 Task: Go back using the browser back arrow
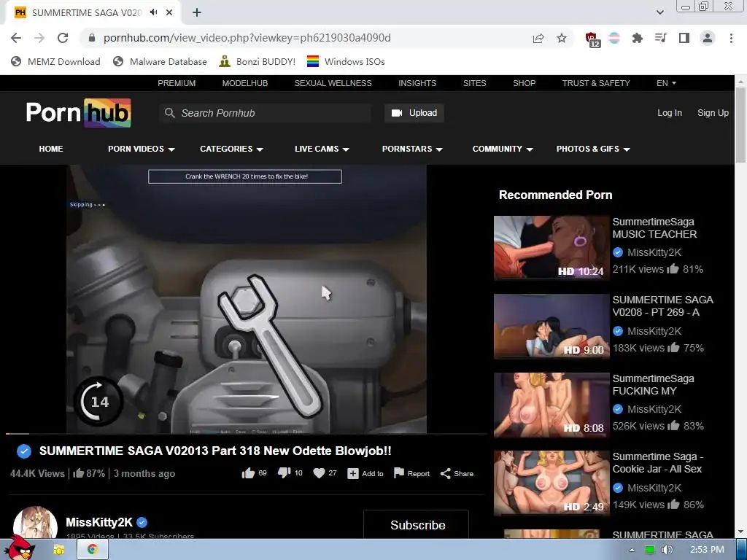pos(16,38)
